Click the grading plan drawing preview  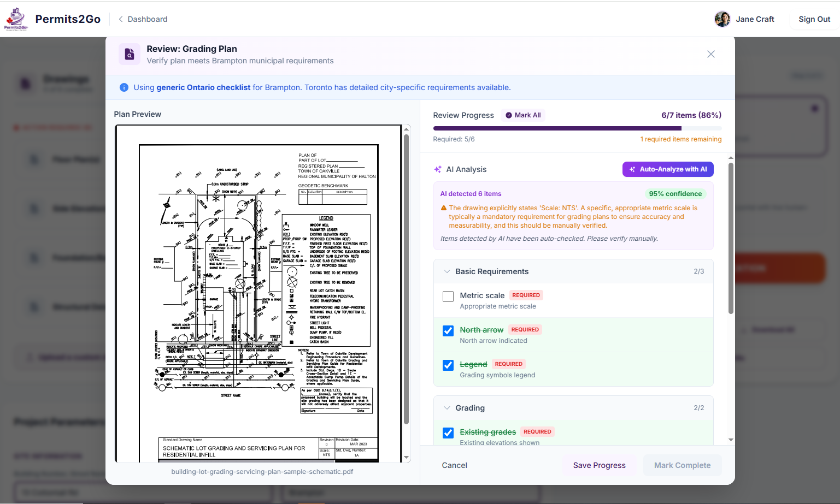pyautogui.click(x=259, y=294)
